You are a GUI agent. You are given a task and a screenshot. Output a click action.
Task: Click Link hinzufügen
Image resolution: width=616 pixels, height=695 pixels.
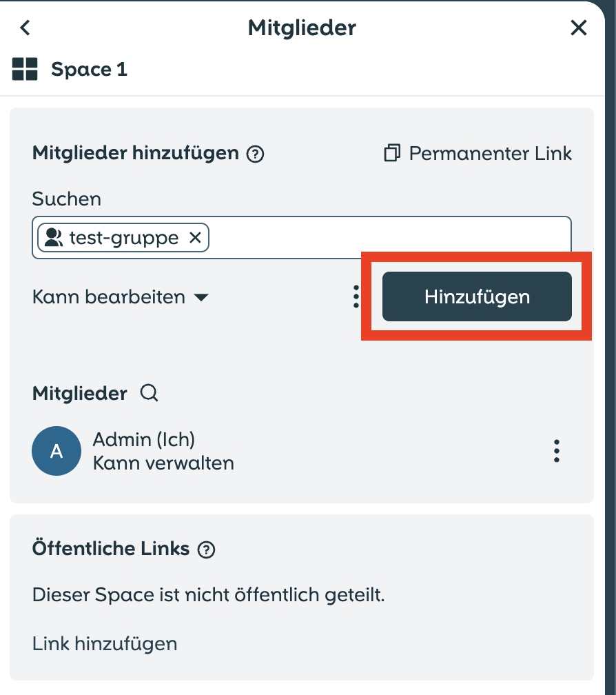[x=105, y=643]
